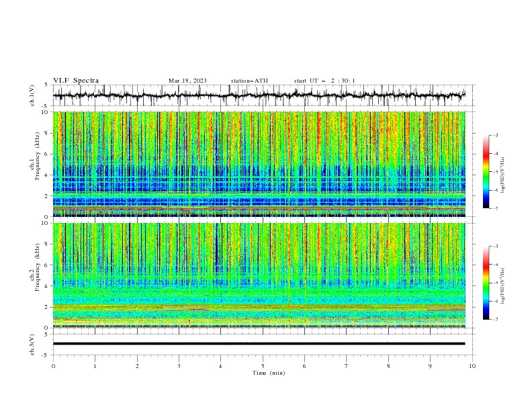This screenshot has width=532, height=411.
Task: Click the "-5" tick on the ch.2 colorbar
Action: (x=496, y=283)
